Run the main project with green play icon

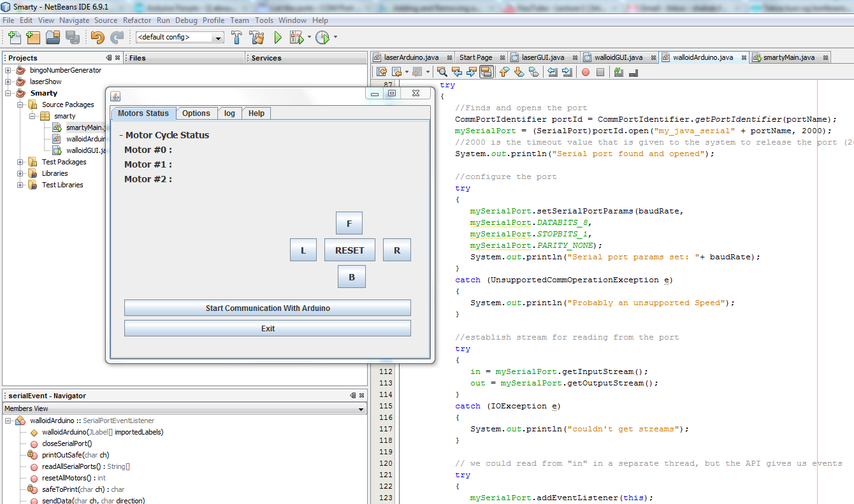click(x=278, y=37)
